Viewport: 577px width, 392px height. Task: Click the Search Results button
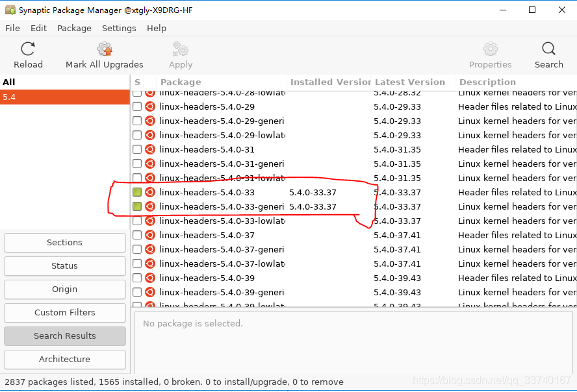pos(65,336)
